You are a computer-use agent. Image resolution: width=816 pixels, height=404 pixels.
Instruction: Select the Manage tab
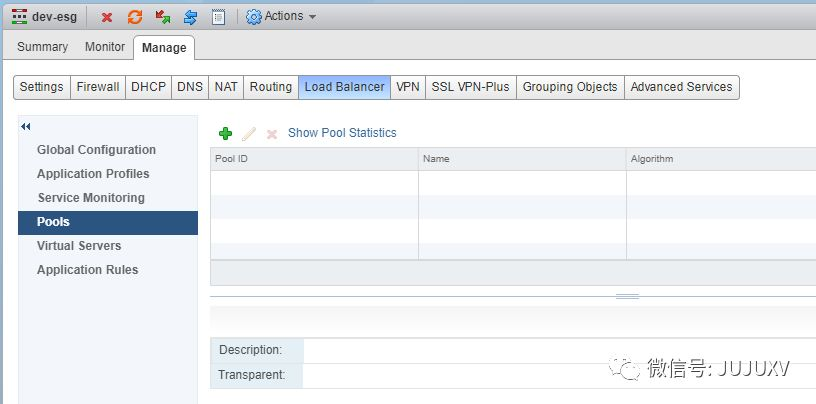tap(164, 47)
